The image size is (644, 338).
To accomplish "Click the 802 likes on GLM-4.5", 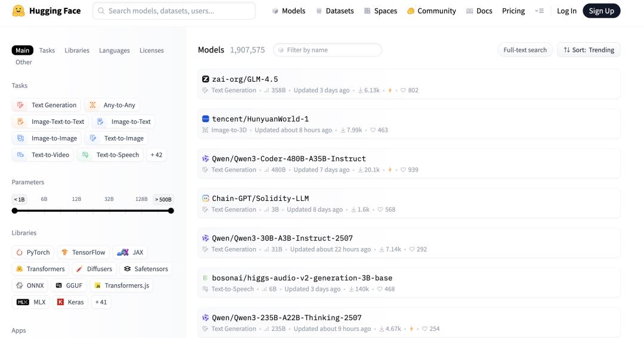I will click(x=410, y=91).
